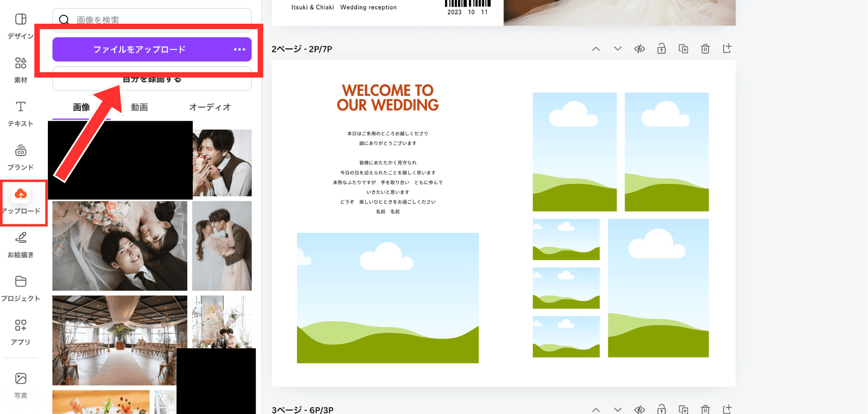This screenshot has width=868, height=414.
Task: Open the 素材 elements panel
Action: 20,69
